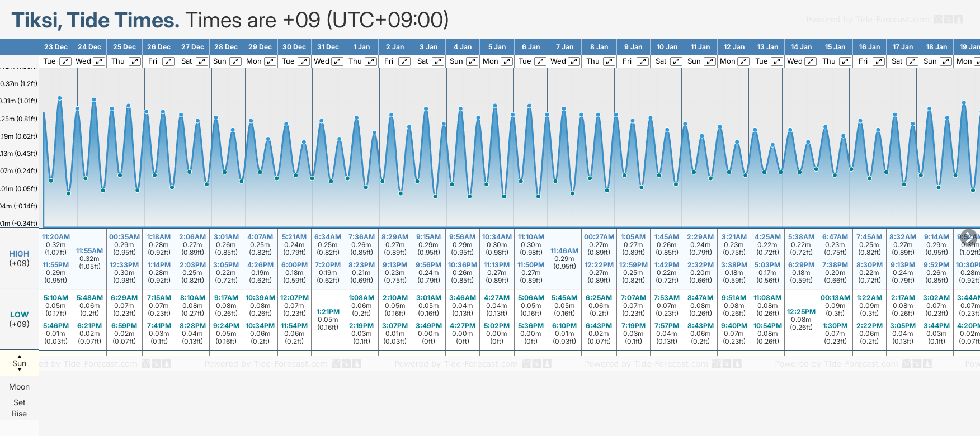Screen dimensions: 980x436
Task: Click the LOW (+09) row label
Action: [20, 319]
